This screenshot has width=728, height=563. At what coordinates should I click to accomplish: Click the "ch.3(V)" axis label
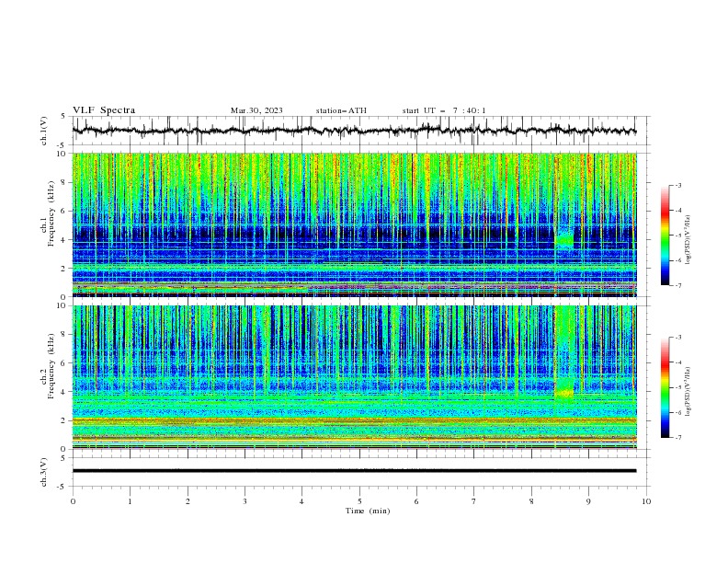[44, 472]
